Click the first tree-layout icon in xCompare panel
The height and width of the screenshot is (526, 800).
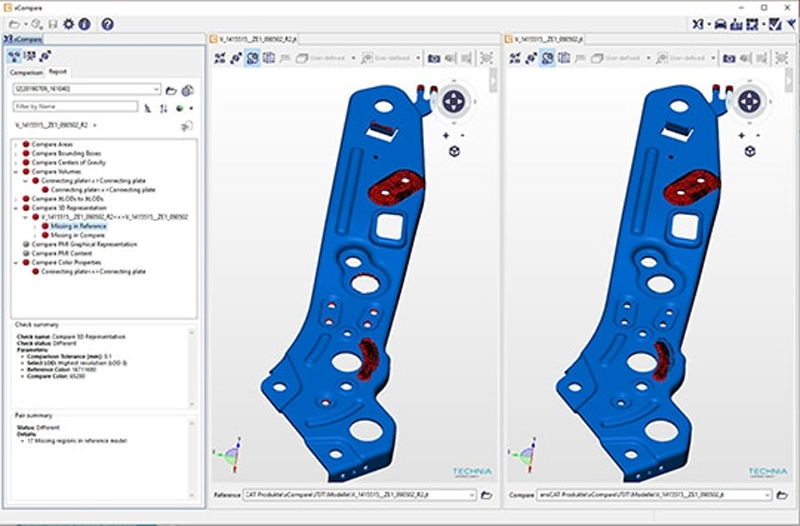tap(14, 56)
